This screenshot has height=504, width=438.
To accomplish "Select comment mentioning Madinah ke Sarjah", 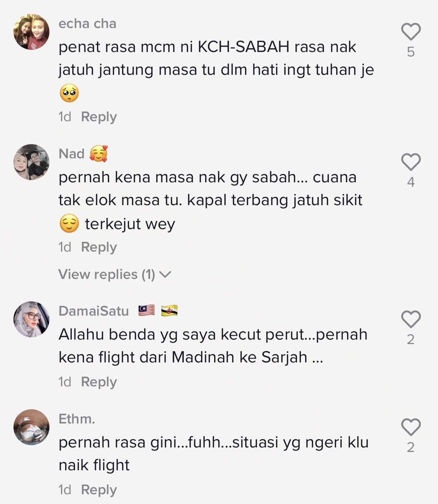I will coord(213,346).
